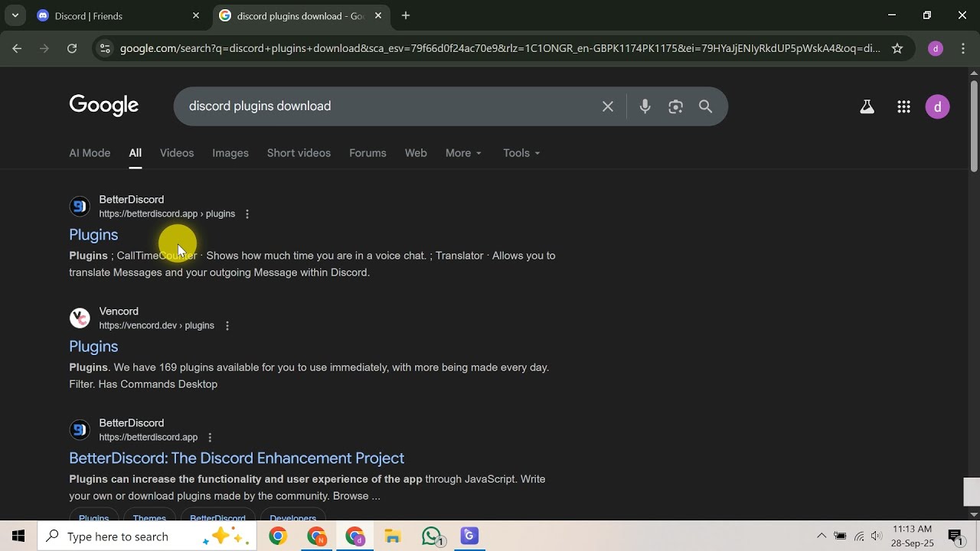Go back to previous page
The height and width of the screenshot is (551, 980).
17,48
